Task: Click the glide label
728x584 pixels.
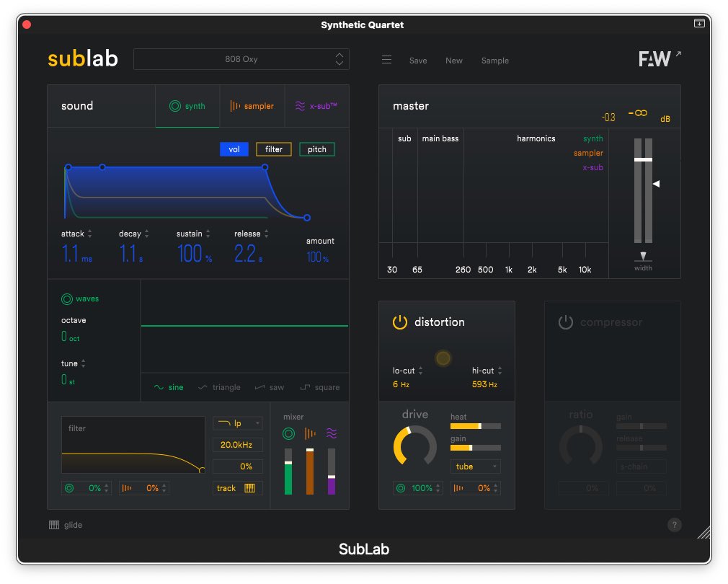Action: click(73, 525)
